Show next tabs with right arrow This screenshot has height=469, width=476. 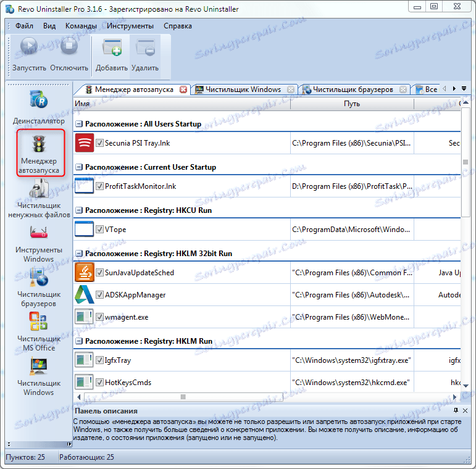pos(454,89)
